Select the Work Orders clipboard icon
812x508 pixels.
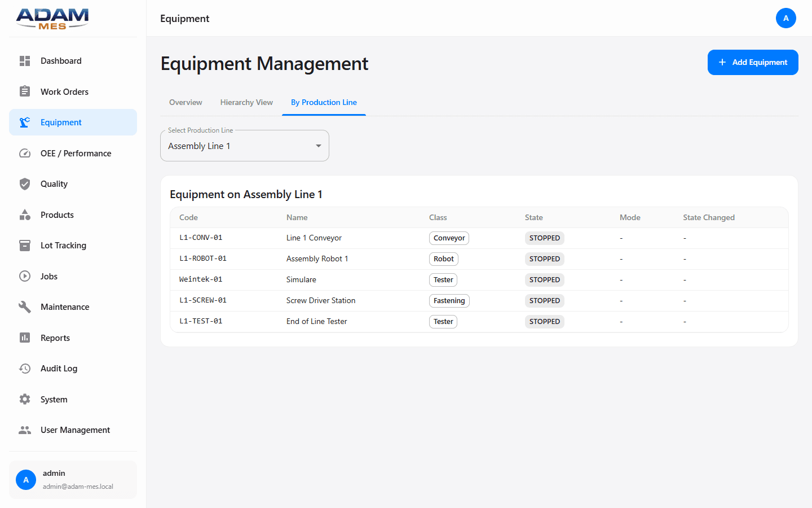click(25, 91)
